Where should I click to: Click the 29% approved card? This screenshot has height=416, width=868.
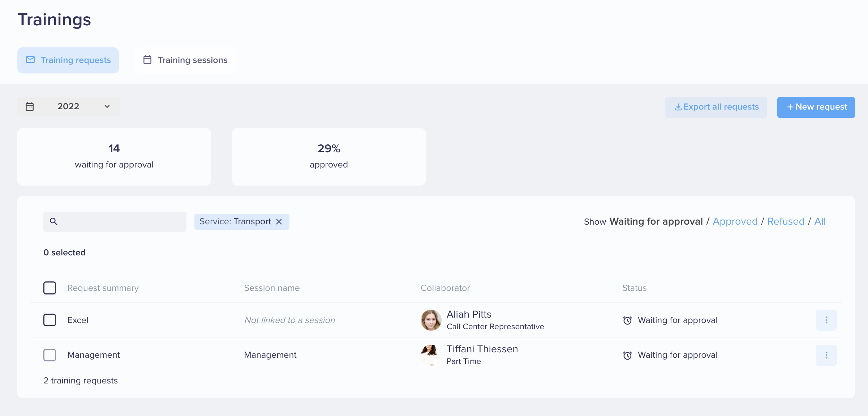[329, 157]
